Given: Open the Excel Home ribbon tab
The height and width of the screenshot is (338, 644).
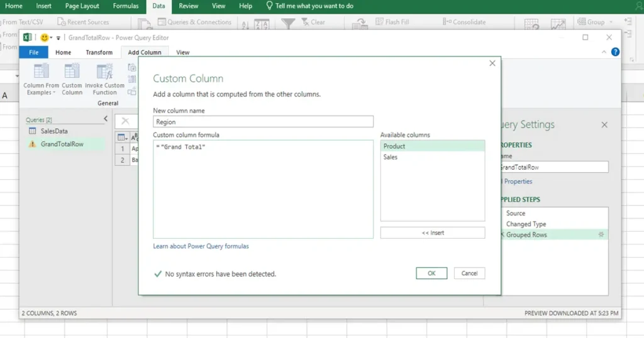Looking at the screenshot, I should coord(14,6).
